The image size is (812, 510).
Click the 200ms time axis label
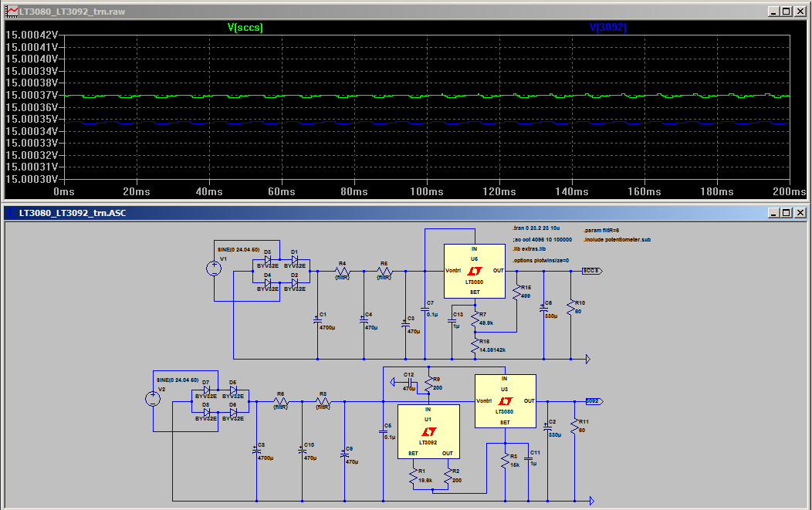[789, 191]
